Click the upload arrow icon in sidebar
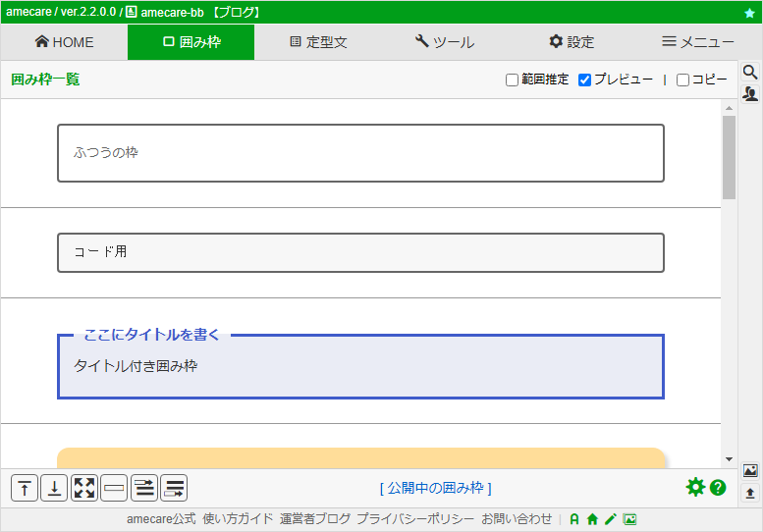The image size is (763, 532). pyautogui.click(x=750, y=493)
